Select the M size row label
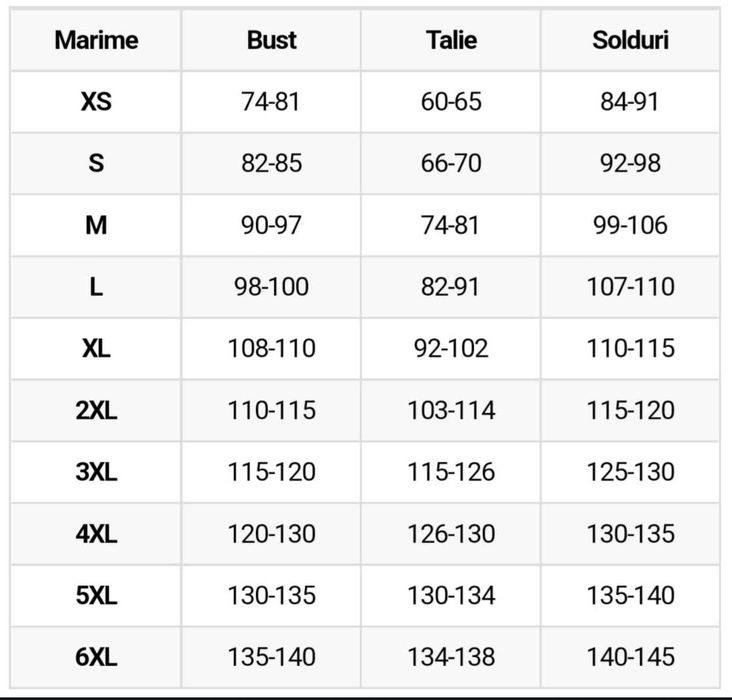Image resolution: width=732 pixels, height=700 pixels. (96, 226)
